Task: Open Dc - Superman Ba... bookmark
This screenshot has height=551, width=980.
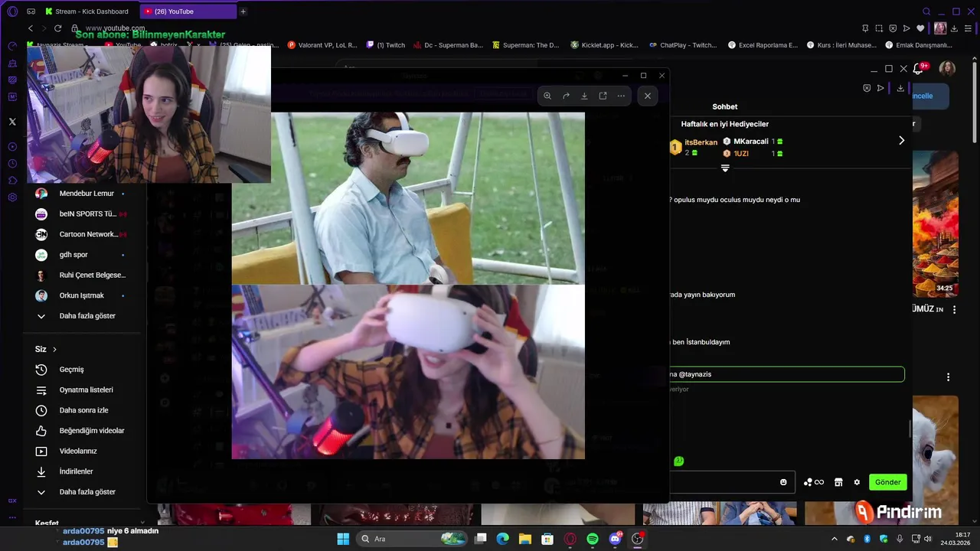Action: [448, 45]
